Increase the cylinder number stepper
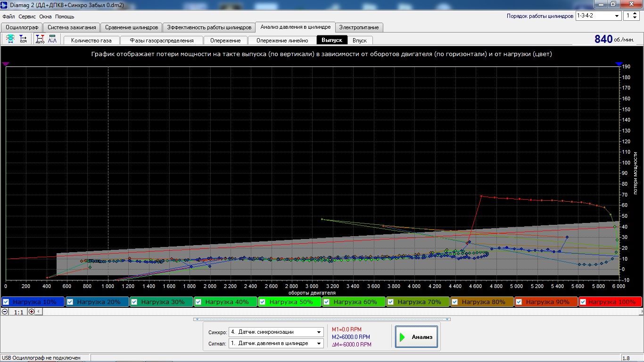Image resolution: width=644 pixels, height=362 pixels. [x=635, y=13]
